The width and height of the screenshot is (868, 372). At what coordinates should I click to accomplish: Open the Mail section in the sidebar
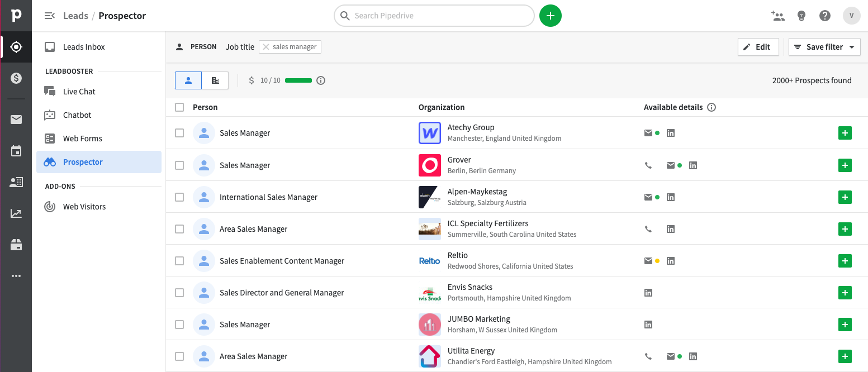[x=16, y=118]
